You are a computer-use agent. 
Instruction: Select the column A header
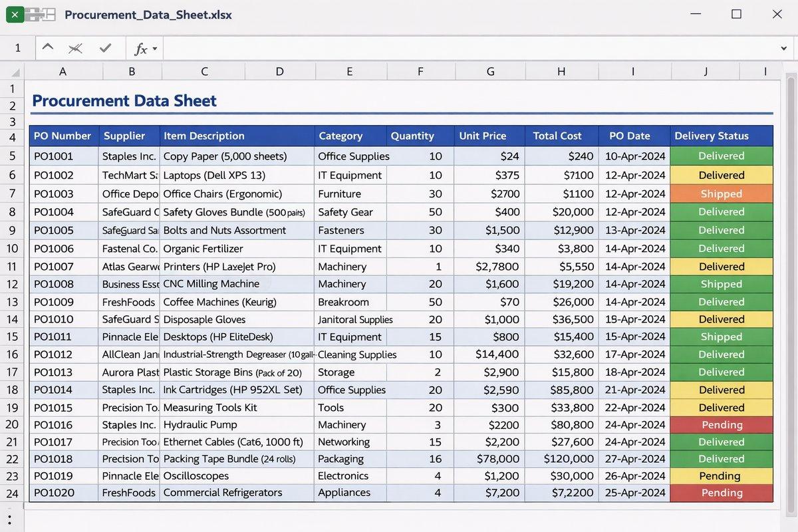pyautogui.click(x=63, y=72)
